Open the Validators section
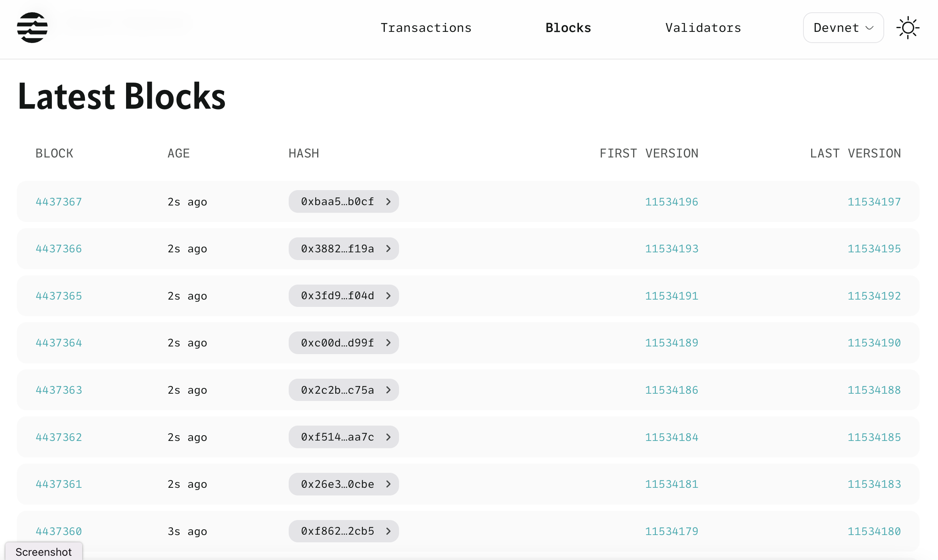 703,27
